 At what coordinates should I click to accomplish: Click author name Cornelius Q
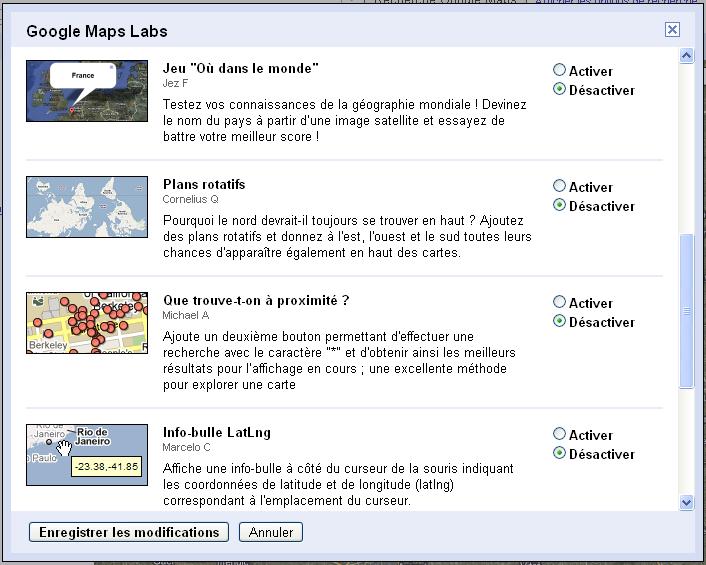(190, 199)
